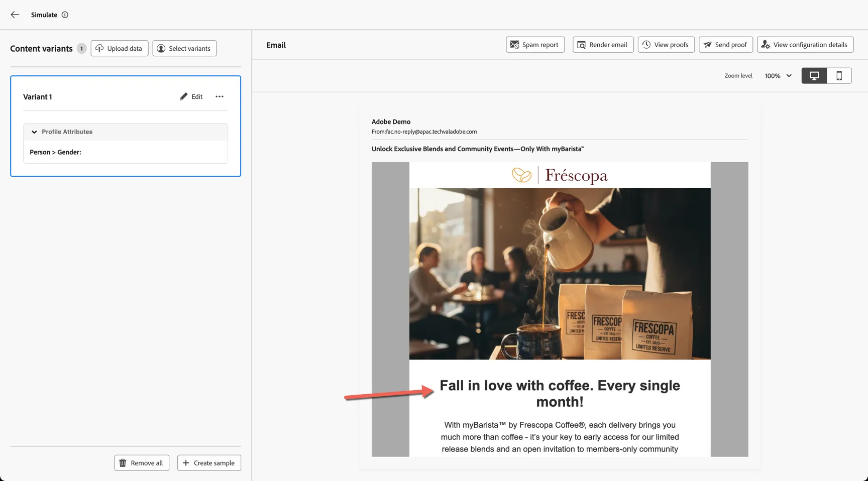
Task: Go back using the left arrow icon
Action: 15,15
